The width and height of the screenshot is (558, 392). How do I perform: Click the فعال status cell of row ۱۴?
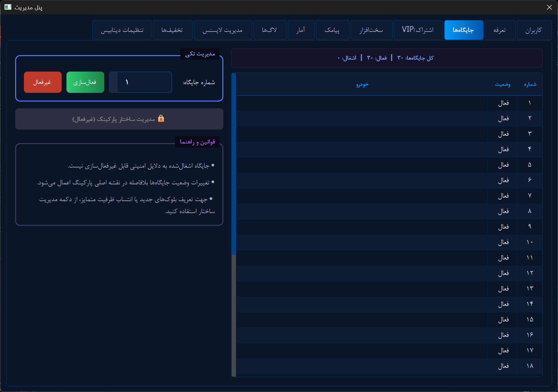(x=502, y=304)
